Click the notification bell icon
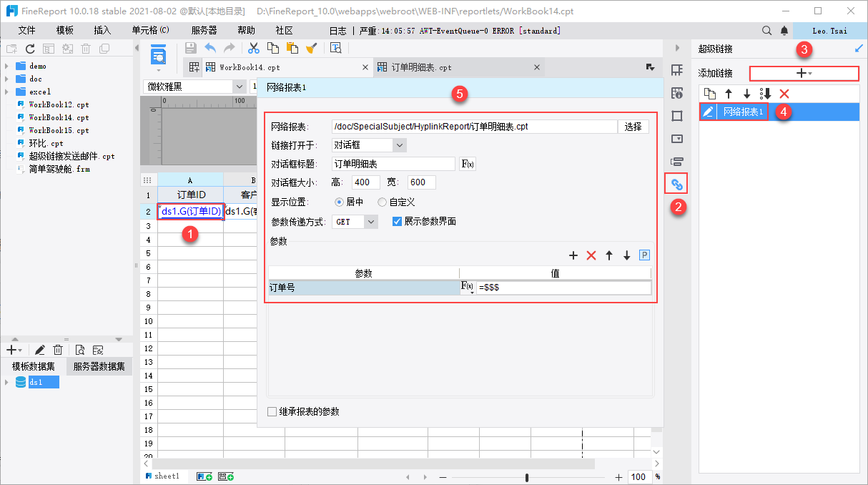868x485 pixels. click(784, 31)
